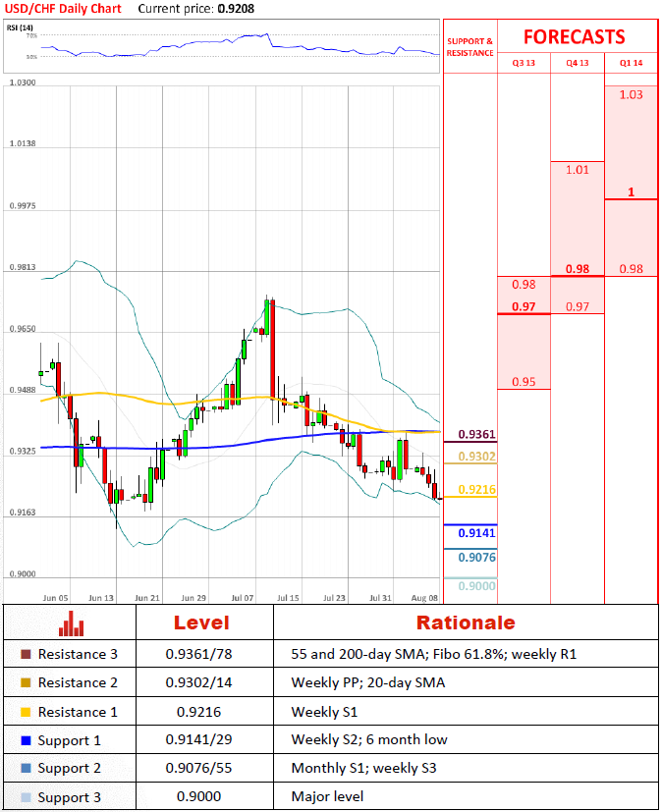Click the 'Major level' rationale cell
The image size is (662, 812).
coord(327,796)
